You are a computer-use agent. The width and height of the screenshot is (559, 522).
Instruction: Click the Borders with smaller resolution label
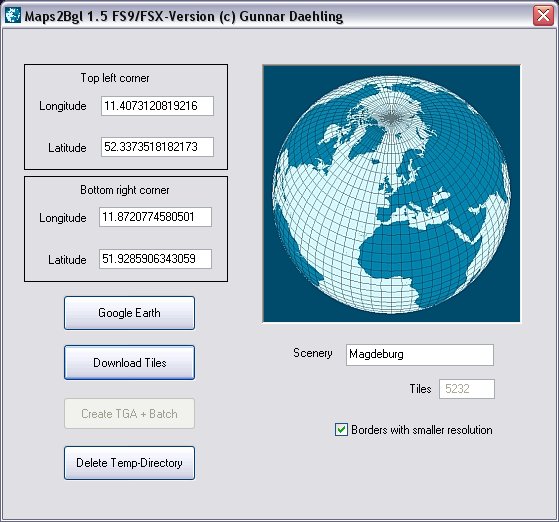422,430
